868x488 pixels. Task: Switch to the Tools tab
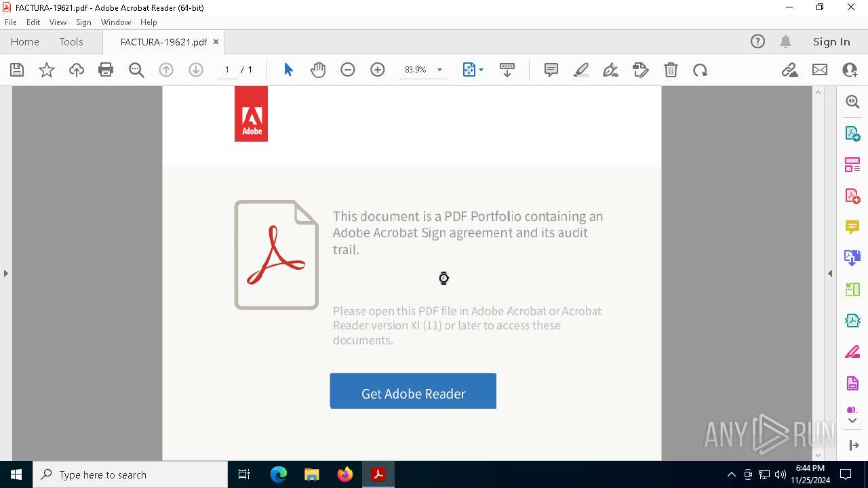pos(71,41)
